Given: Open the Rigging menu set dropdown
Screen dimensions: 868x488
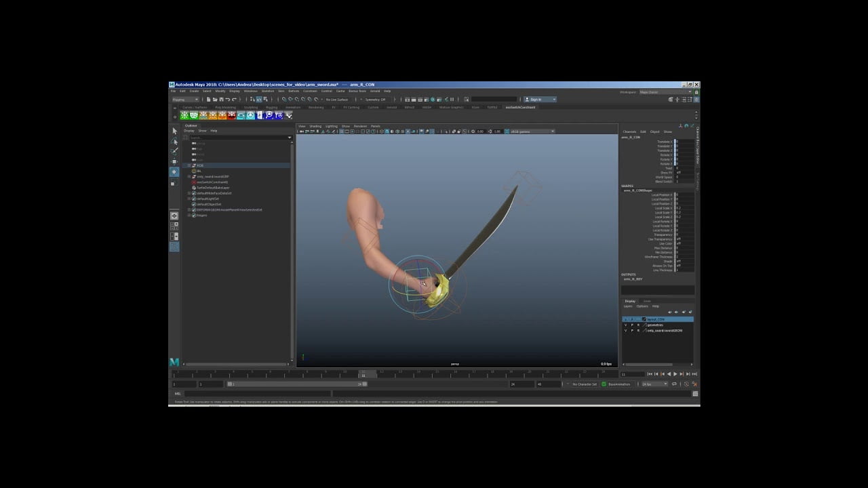Looking at the screenshot, I should pyautogui.click(x=185, y=100).
